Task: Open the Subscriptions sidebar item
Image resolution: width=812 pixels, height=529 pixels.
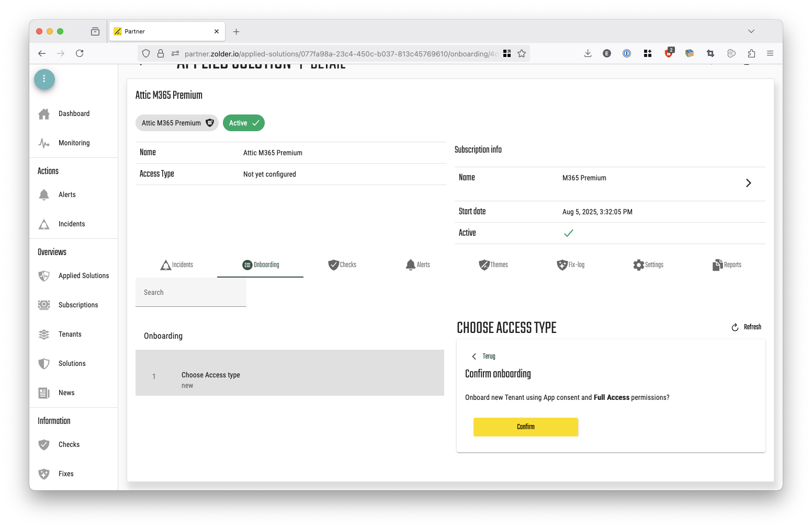Action: 78,305
